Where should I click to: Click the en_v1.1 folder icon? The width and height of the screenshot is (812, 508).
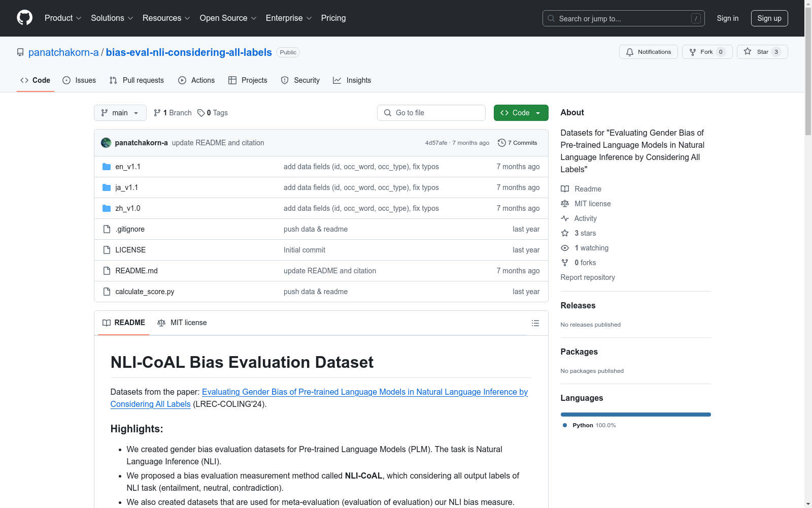point(107,167)
